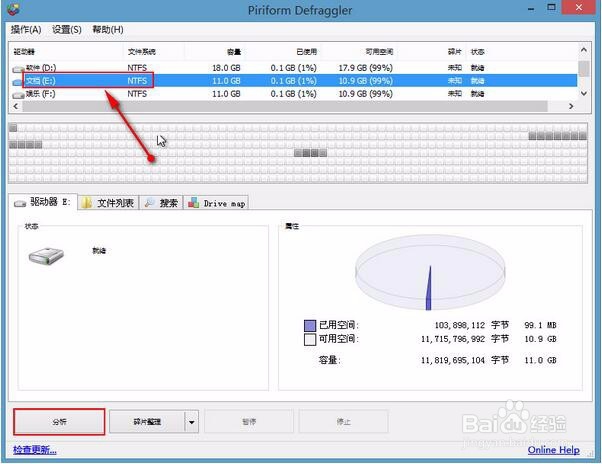Click the disk usage pie chart
Screen dimensions: 602x464
point(430,272)
